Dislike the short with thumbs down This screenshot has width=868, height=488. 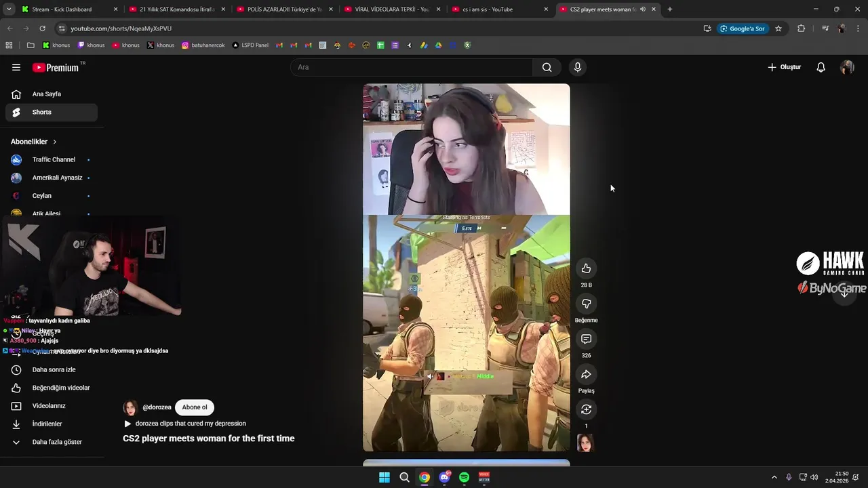coord(586,304)
